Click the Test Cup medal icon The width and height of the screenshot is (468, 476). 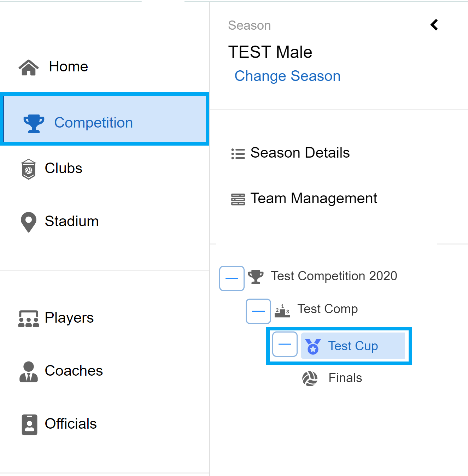[313, 346]
